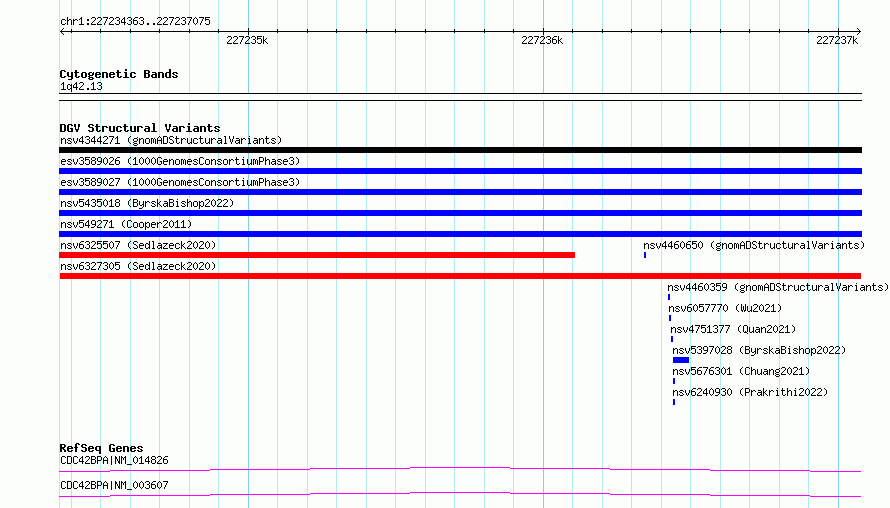
Task: Click the 227236k ruler tick label
Action: [542, 40]
